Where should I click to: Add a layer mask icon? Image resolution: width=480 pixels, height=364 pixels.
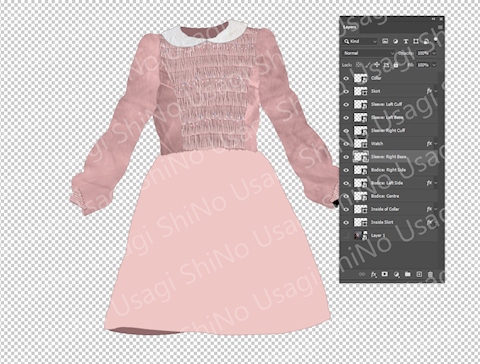[385, 274]
